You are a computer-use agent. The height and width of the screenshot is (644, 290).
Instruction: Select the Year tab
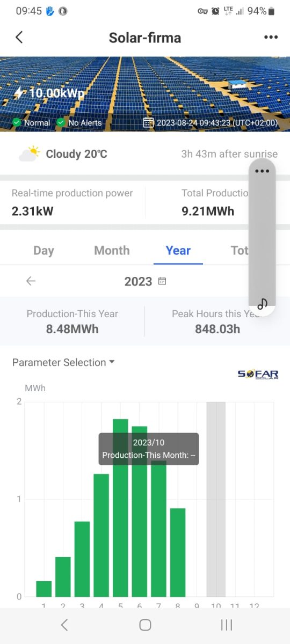(x=178, y=251)
